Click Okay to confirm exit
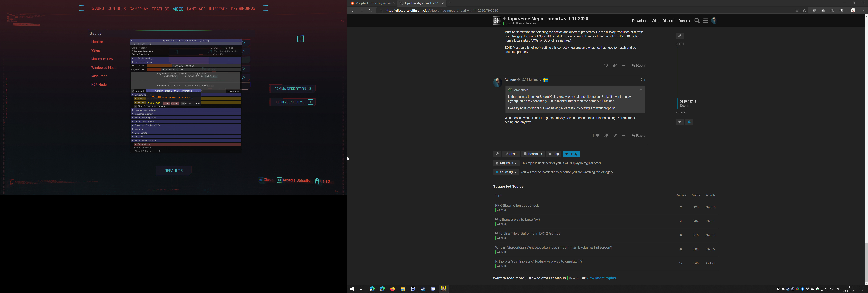The image size is (868, 293). (x=166, y=103)
